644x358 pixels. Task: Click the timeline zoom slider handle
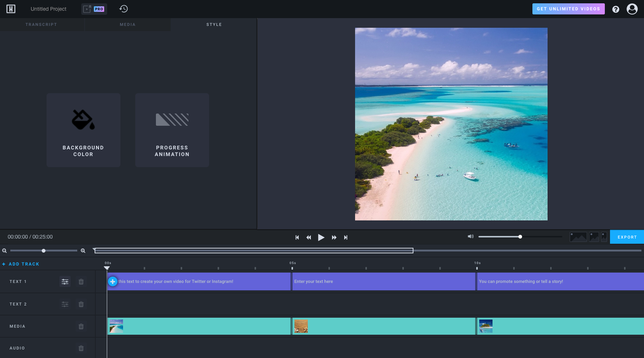44,251
